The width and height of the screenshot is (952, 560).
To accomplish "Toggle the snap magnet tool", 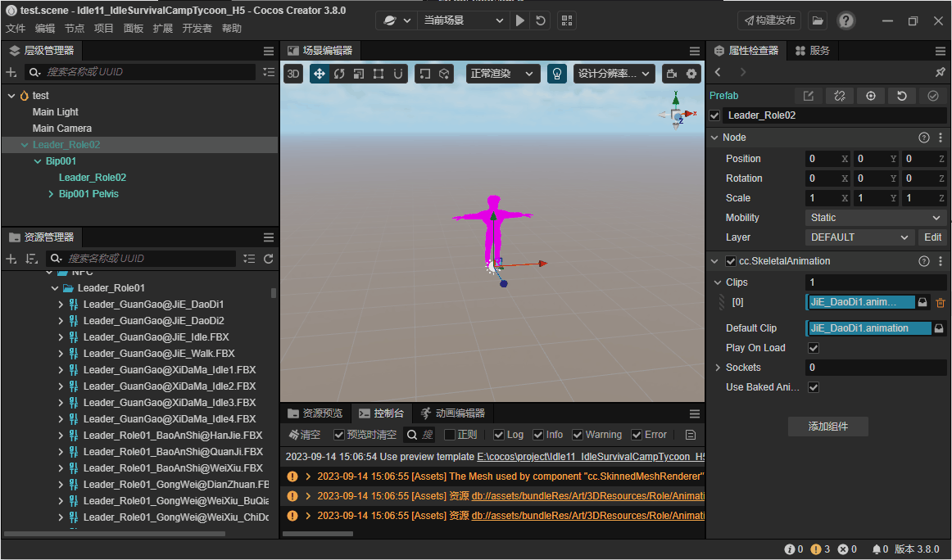I will click(397, 74).
